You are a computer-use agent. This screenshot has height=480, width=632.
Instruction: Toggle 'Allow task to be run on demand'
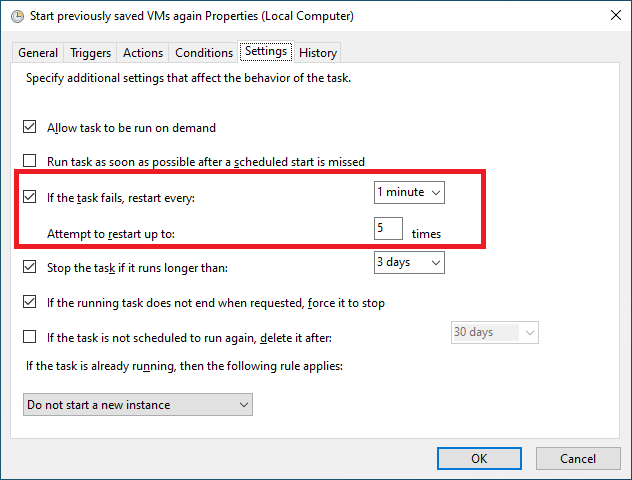[29, 127]
